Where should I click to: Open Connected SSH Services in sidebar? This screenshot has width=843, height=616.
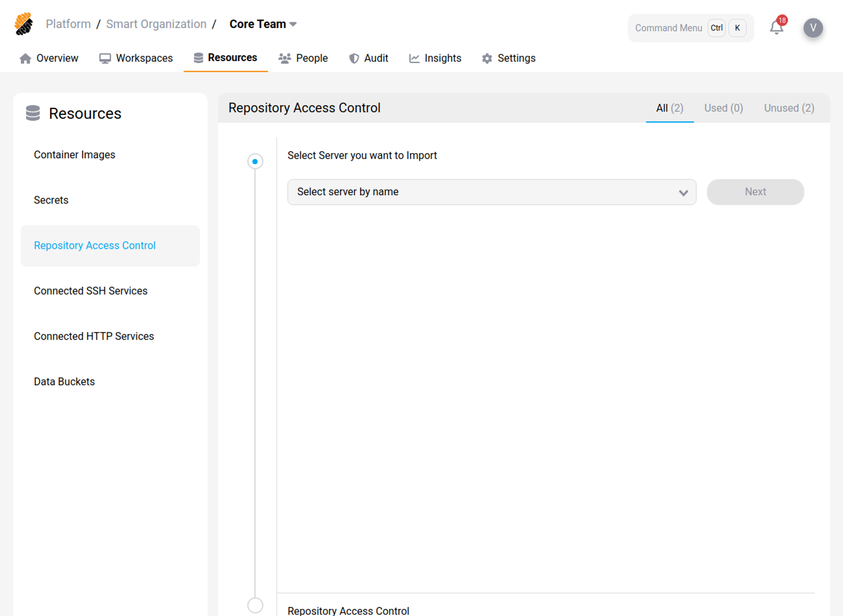pyautogui.click(x=110, y=291)
